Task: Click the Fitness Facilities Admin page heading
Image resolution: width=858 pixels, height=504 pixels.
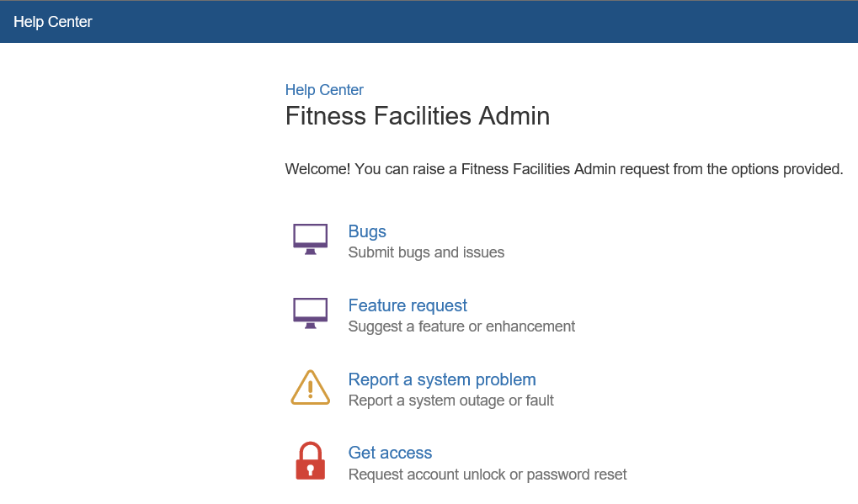Action: [418, 115]
